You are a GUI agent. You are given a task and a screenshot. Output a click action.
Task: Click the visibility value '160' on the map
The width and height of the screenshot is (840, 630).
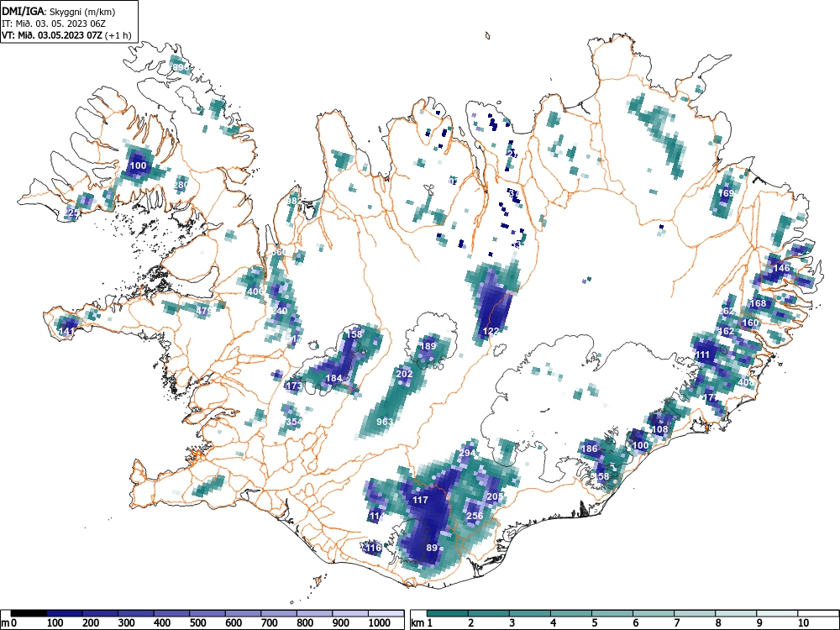(x=750, y=323)
